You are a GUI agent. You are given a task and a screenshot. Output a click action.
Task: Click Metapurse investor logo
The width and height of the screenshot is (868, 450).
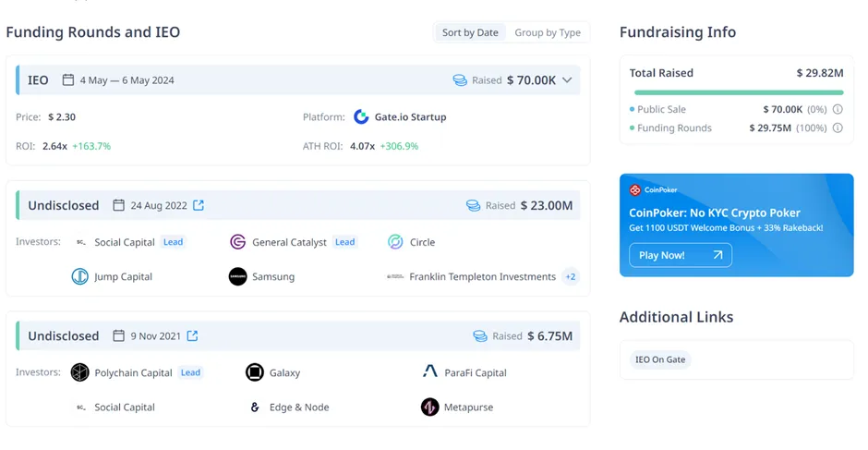click(429, 407)
